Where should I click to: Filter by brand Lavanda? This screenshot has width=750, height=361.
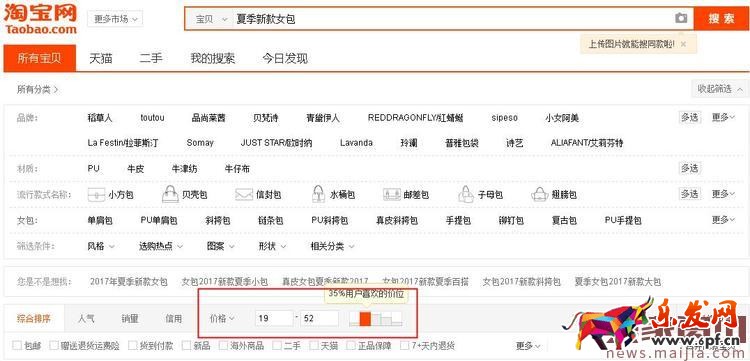point(356,143)
